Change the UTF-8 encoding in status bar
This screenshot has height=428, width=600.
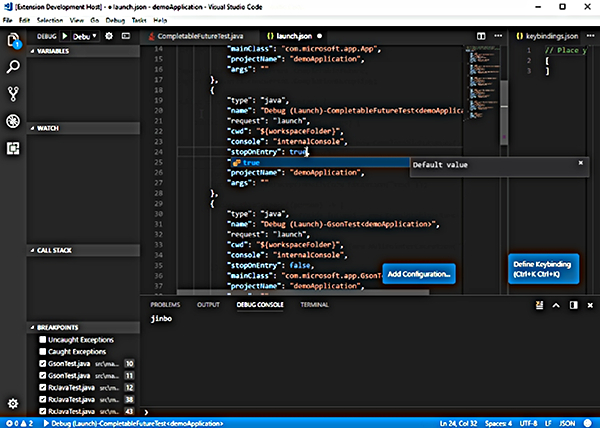pyautogui.click(x=528, y=423)
